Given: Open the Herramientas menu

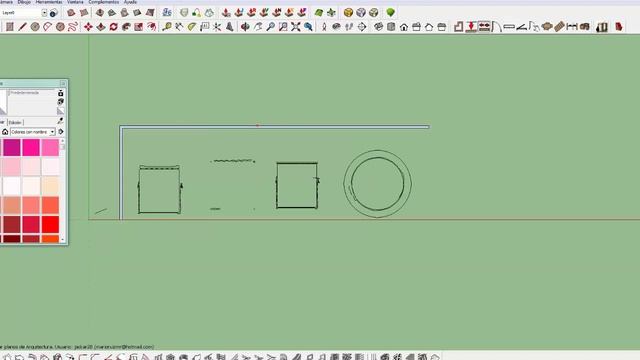Looking at the screenshot, I should point(49,2).
